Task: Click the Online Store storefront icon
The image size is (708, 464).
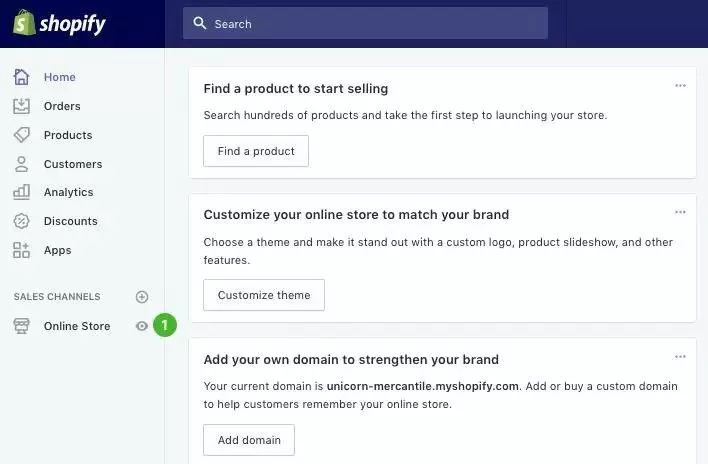Action: coord(22,326)
